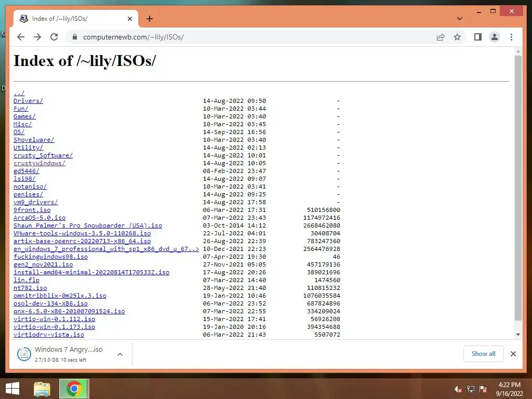Focus the address bar URL field
This screenshot has height=399, width=532.
(251, 37)
